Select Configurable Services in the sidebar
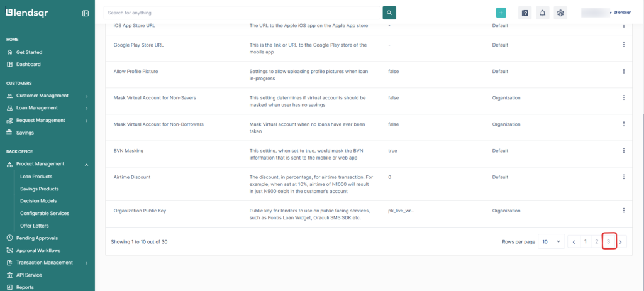The image size is (644, 291). [45, 214]
